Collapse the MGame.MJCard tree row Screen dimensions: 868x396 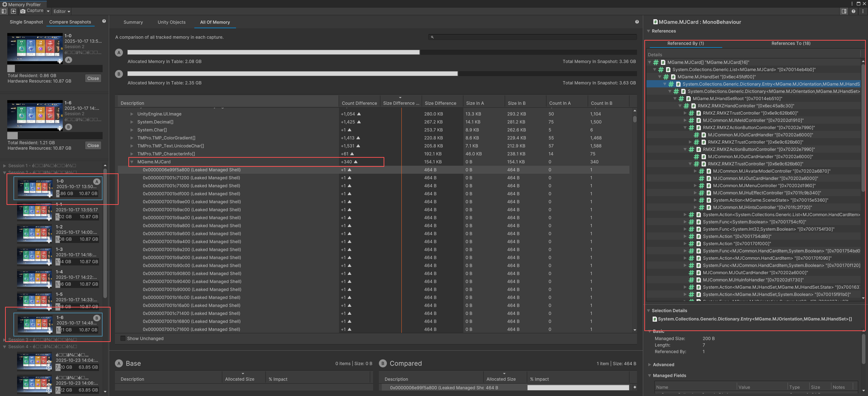(132, 162)
